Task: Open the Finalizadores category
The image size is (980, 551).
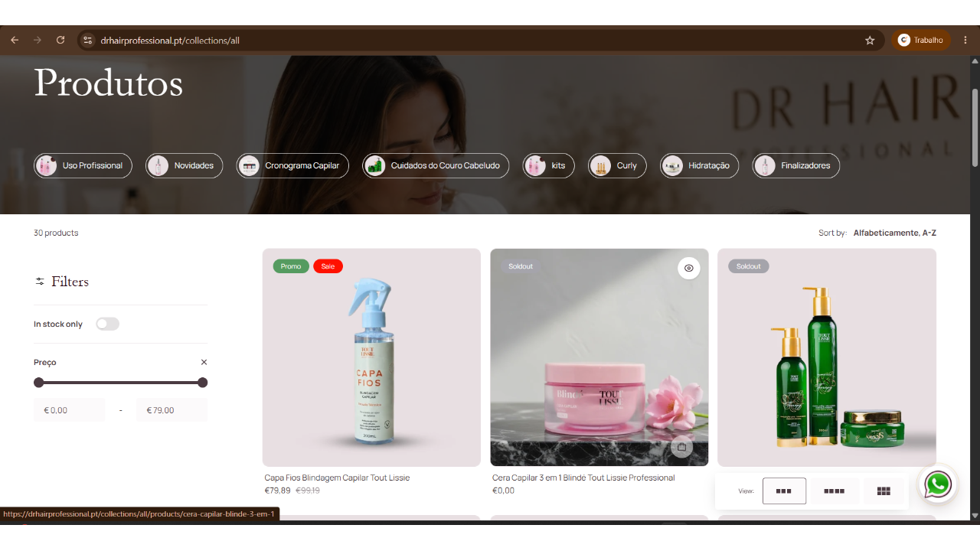Action: tap(796, 165)
